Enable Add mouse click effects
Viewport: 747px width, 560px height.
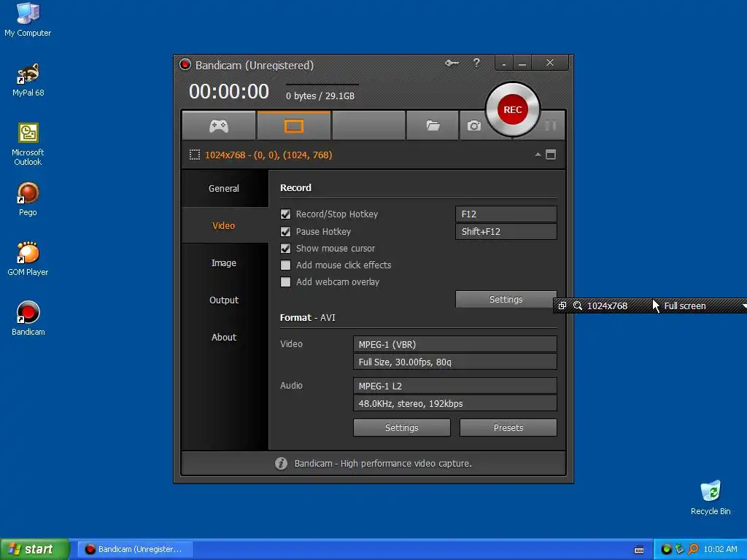click(285, 265)
